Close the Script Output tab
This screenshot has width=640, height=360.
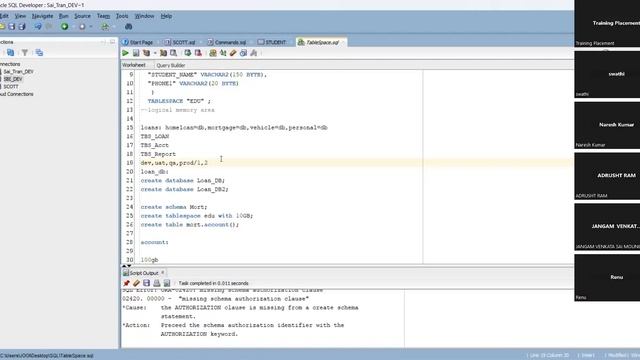click(162, 272)
